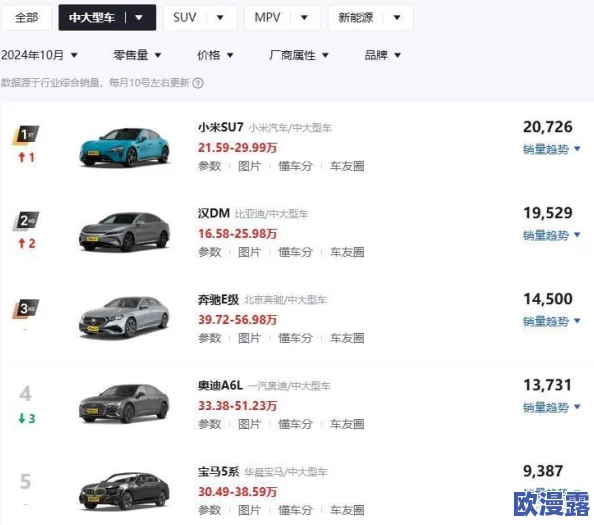Open the 奔驰E级 model title
This screenshot has height=525, width=594.
218,300
